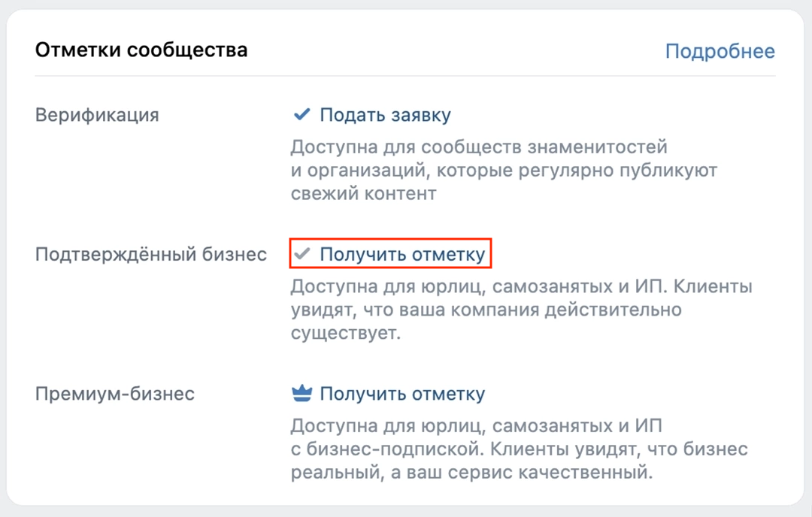Screen dimensions: 812x517
Task: Click the blue checkmark icon beside Подать заявку
Action: (x=301, y=115)
